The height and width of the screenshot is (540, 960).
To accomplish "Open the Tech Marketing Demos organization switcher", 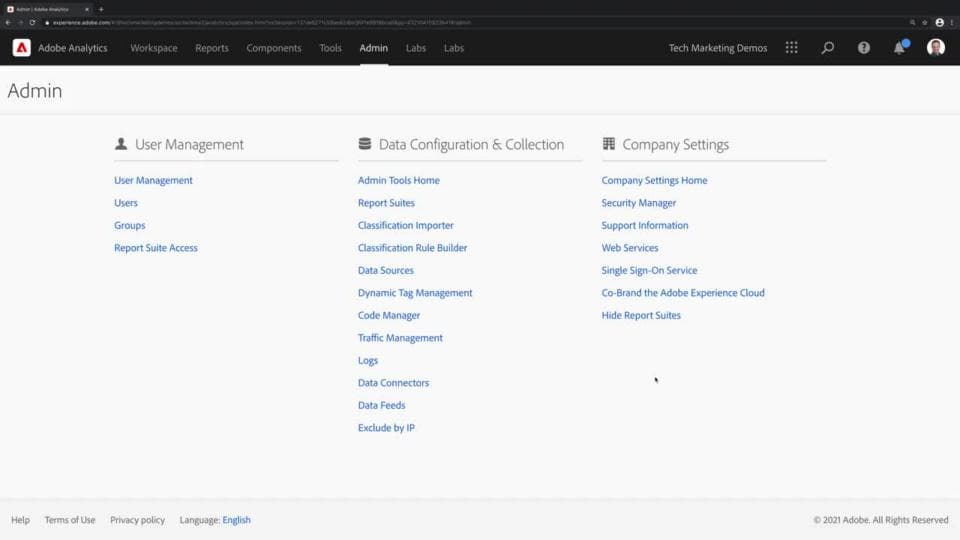I will pyautogui.click(x=718, y=48).
